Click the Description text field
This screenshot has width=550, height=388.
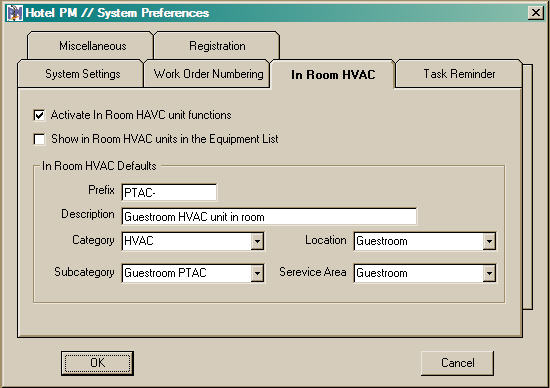click(x=269, y=216)
